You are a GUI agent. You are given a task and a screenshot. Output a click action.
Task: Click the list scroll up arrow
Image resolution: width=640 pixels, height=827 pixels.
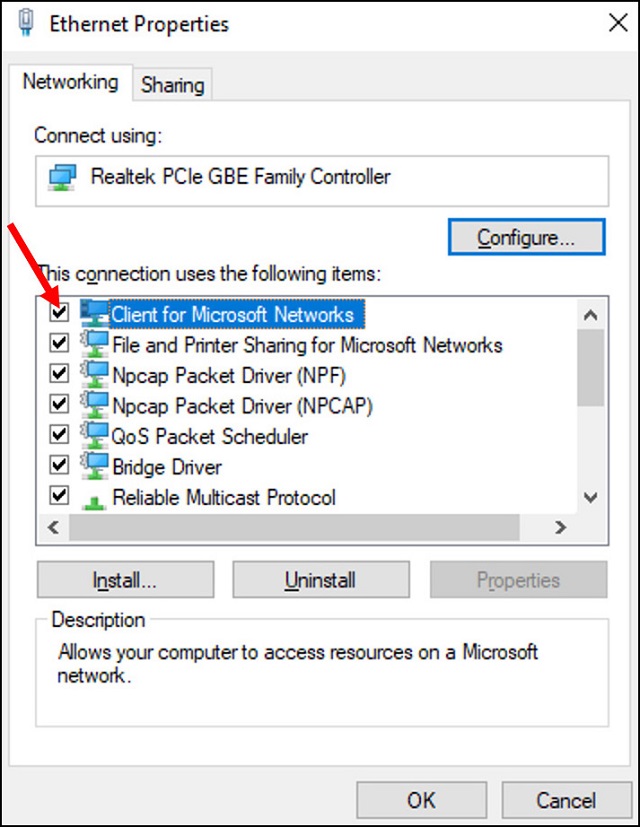[x=590, y=315]
